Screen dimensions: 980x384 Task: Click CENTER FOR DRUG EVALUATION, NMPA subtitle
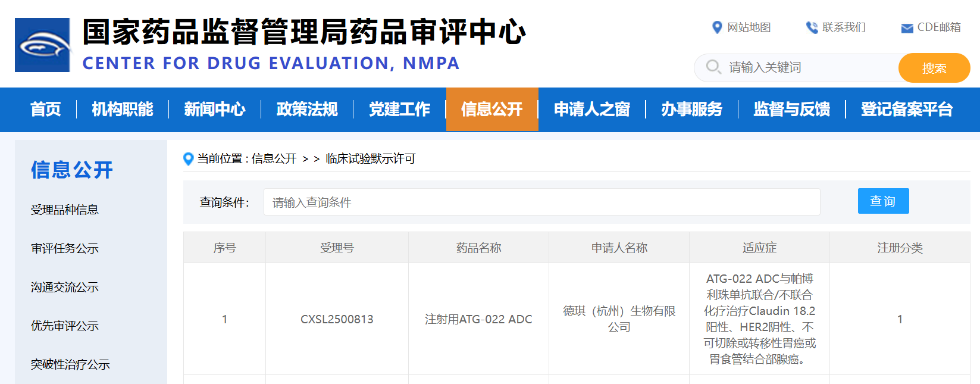click(x=271, y=63)
